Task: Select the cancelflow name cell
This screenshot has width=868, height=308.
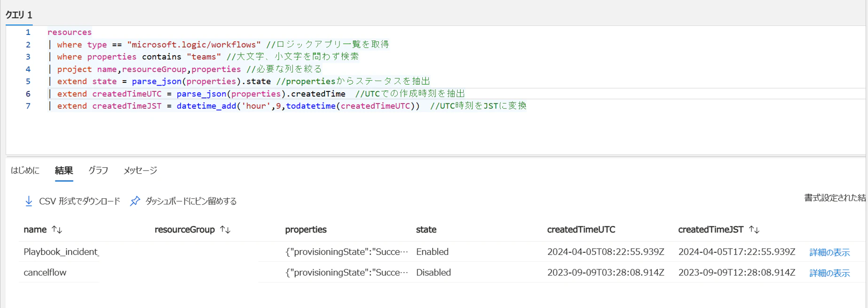Action: pyautogui.click(x=45, y=273)
